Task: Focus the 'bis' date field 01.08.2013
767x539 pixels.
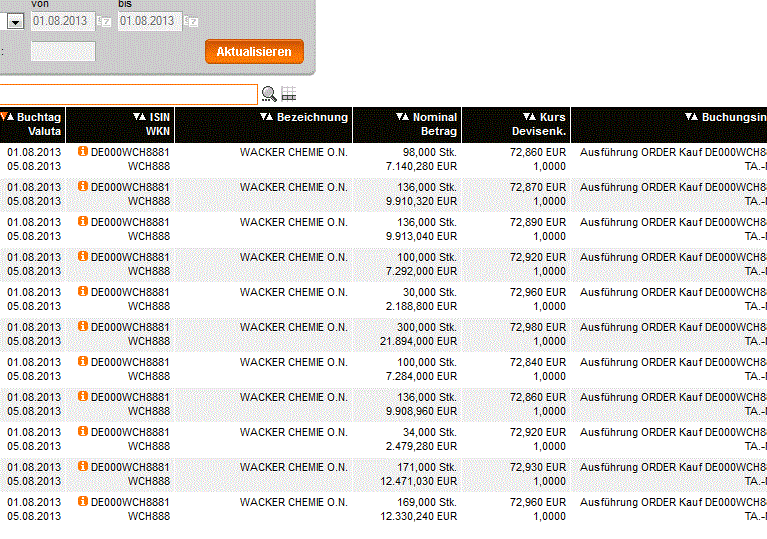Action: (x=150, y=21)
